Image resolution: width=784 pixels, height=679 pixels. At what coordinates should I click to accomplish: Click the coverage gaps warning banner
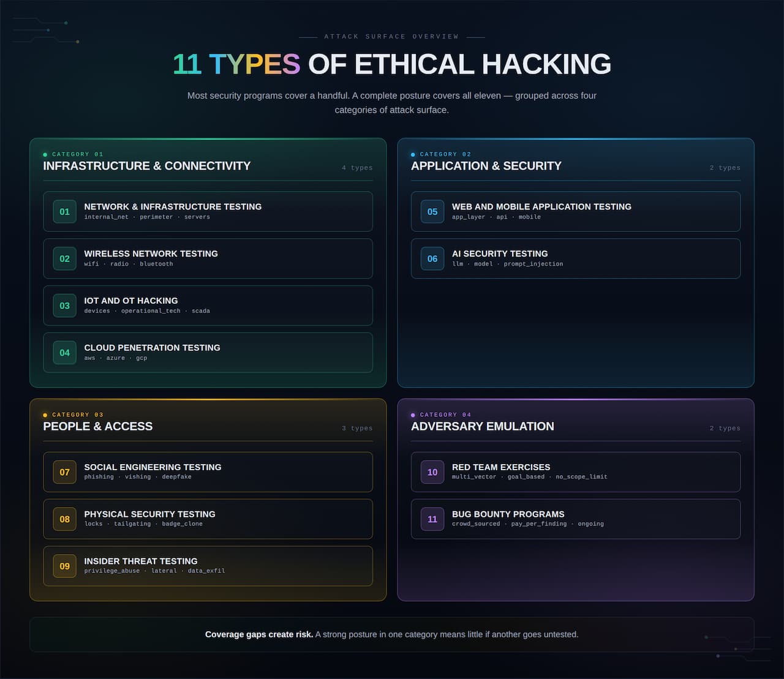pos(391,634)
